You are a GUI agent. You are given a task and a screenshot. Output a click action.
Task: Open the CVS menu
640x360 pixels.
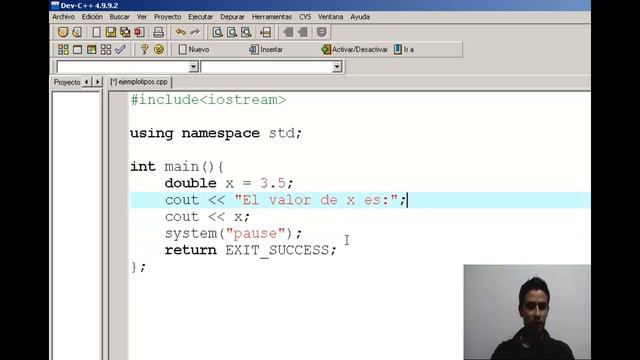[x=305, y=17]
